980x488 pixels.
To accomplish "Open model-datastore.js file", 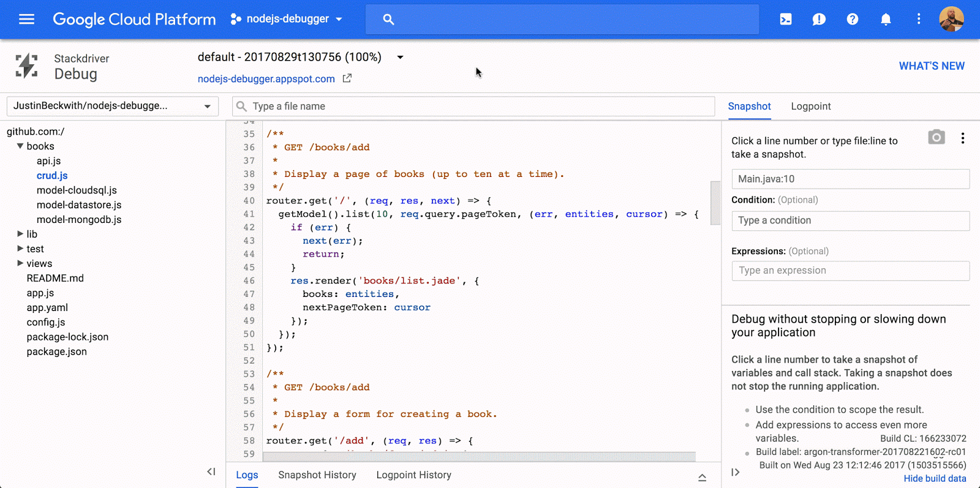I will [x=79, y=205].
